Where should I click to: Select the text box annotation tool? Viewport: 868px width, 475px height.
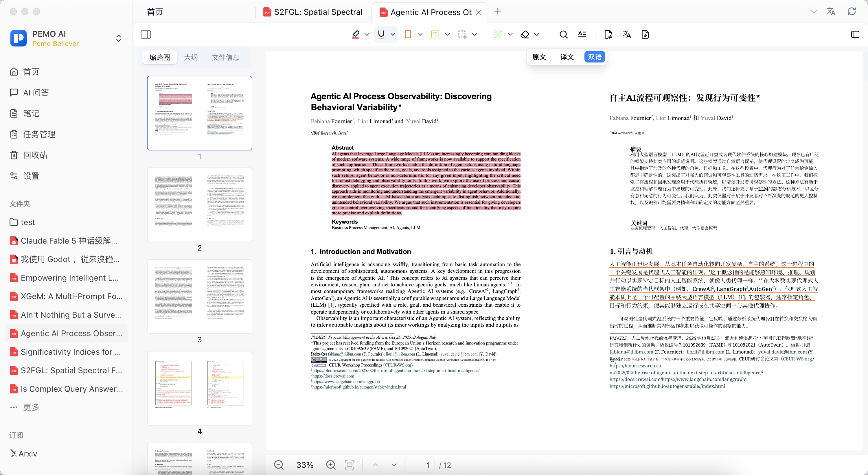tap(435, 34)
